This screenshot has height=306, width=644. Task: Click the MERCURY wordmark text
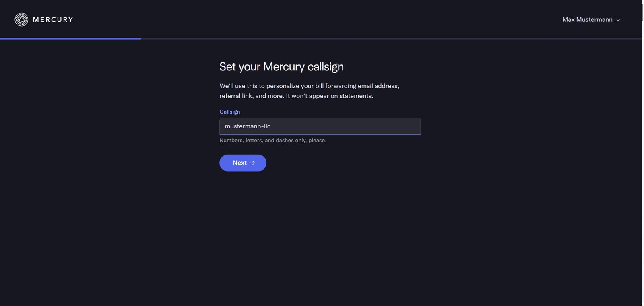(53, 19)
